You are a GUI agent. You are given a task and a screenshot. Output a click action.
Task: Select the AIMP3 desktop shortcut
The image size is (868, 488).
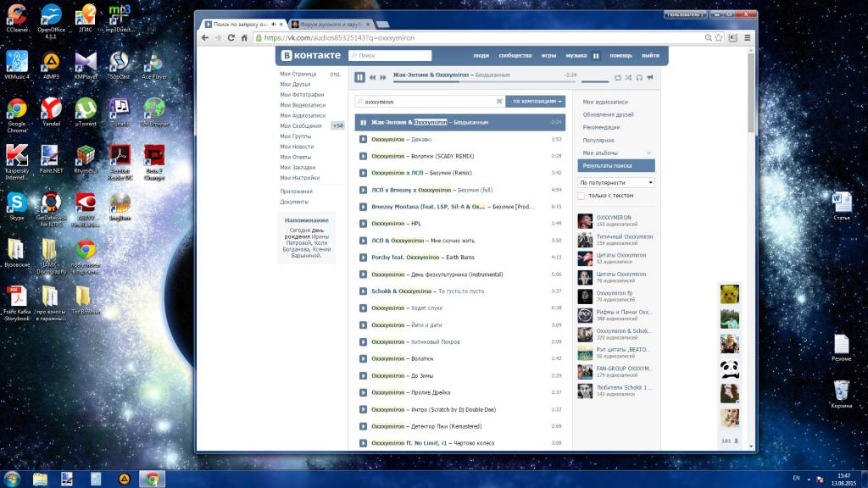(51, 65)
